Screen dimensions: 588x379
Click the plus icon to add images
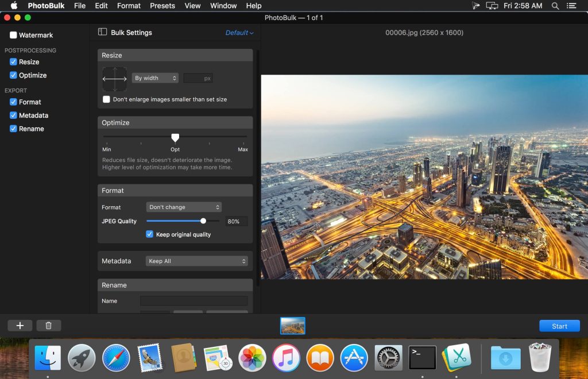[x=20, y=326]
